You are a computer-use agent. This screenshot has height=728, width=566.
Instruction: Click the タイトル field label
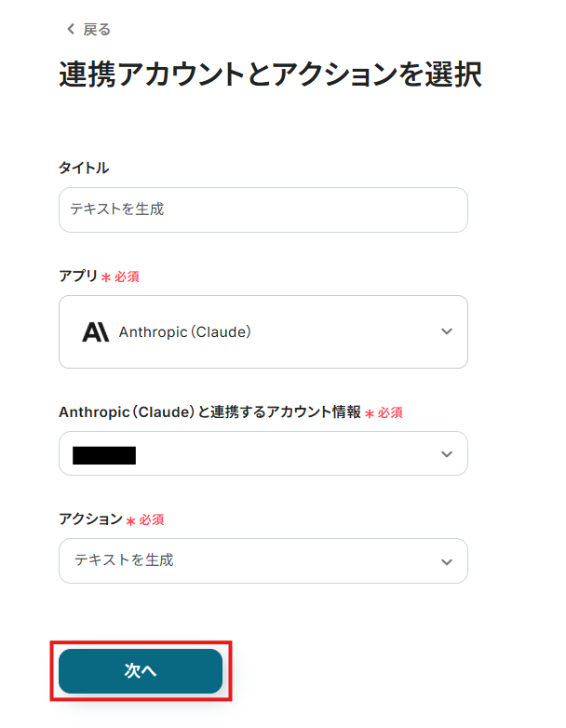click(84, 169)
